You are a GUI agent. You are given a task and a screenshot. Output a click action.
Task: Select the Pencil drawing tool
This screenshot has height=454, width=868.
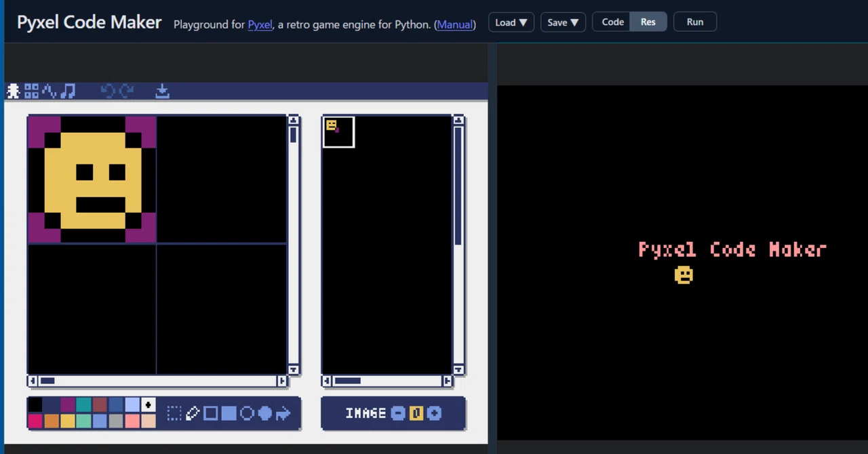point(193,413)
